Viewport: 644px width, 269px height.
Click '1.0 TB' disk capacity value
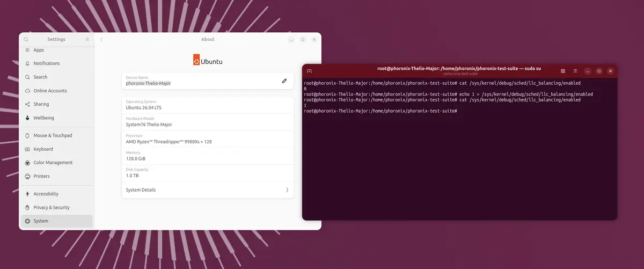[132, 176]
